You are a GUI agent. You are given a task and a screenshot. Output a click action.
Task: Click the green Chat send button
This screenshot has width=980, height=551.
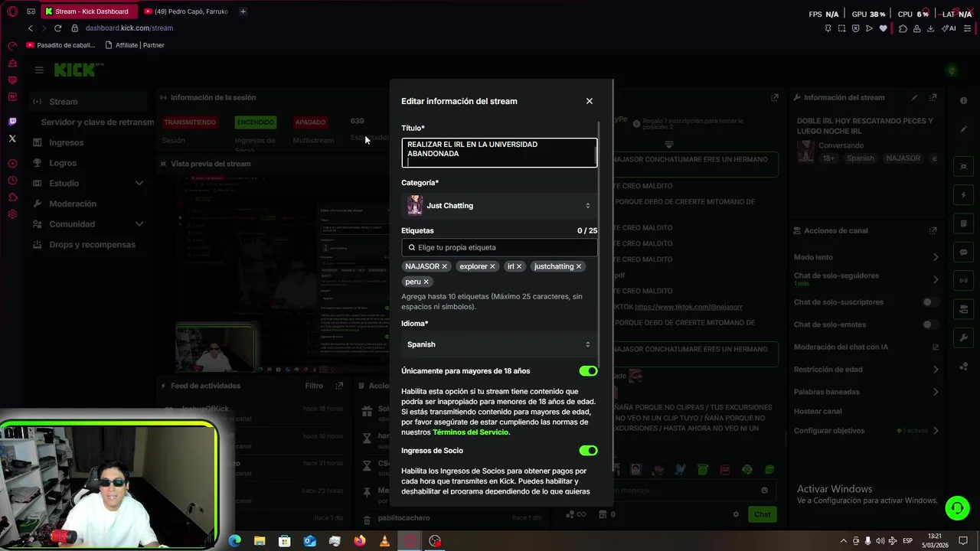click(x=762, y=514)
